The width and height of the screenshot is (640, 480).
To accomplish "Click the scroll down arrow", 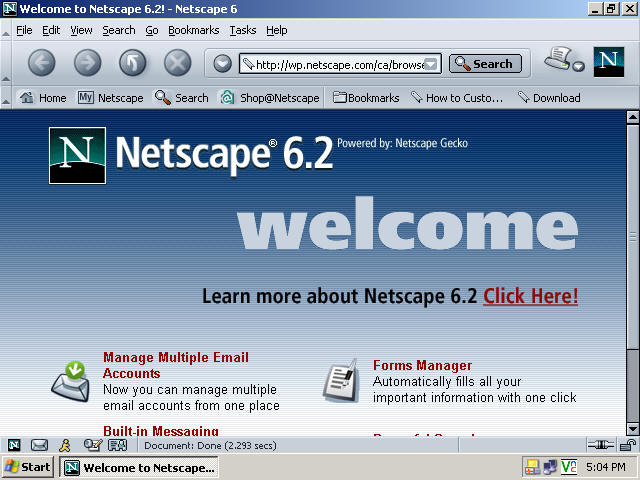I will click(633, 429).
